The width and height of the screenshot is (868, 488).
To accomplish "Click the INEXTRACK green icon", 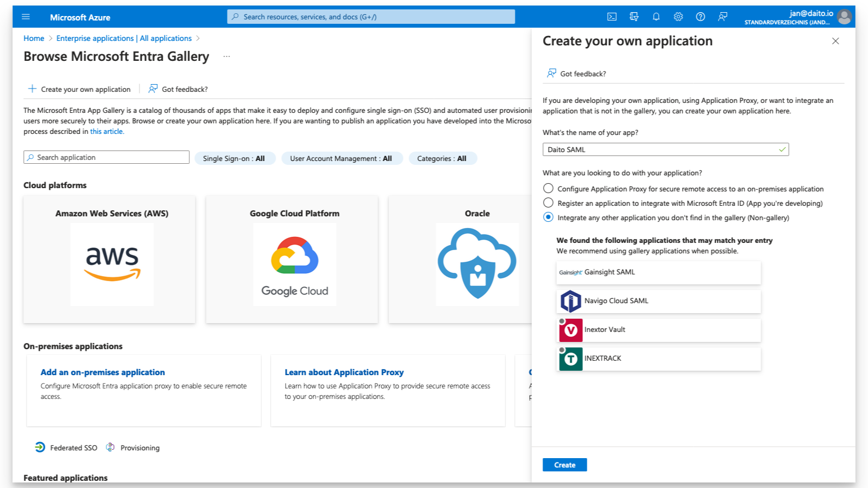I will coord(571,359).
